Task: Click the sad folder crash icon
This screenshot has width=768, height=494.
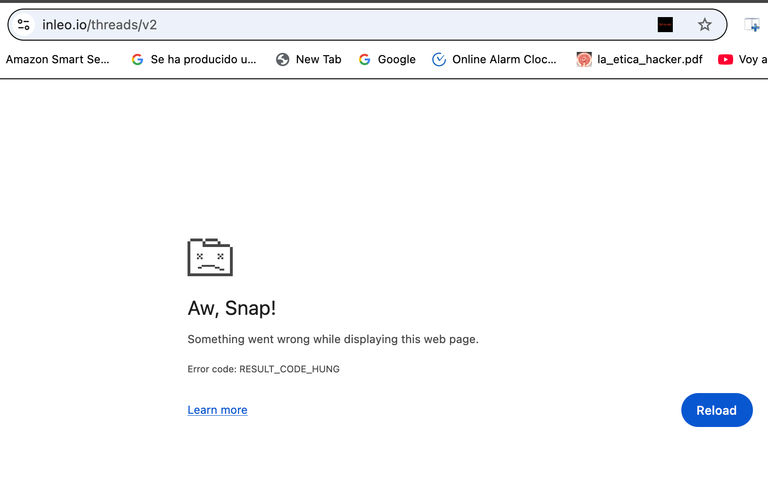Action: point(210,257)
